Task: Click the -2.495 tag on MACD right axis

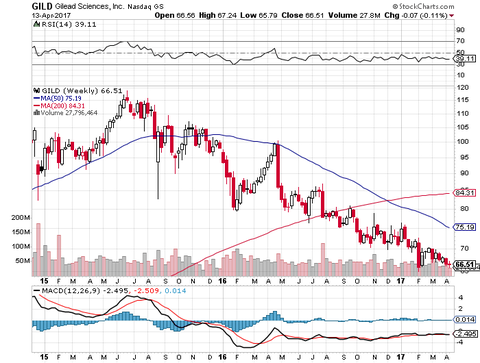Action: click(x=465, y=334)
